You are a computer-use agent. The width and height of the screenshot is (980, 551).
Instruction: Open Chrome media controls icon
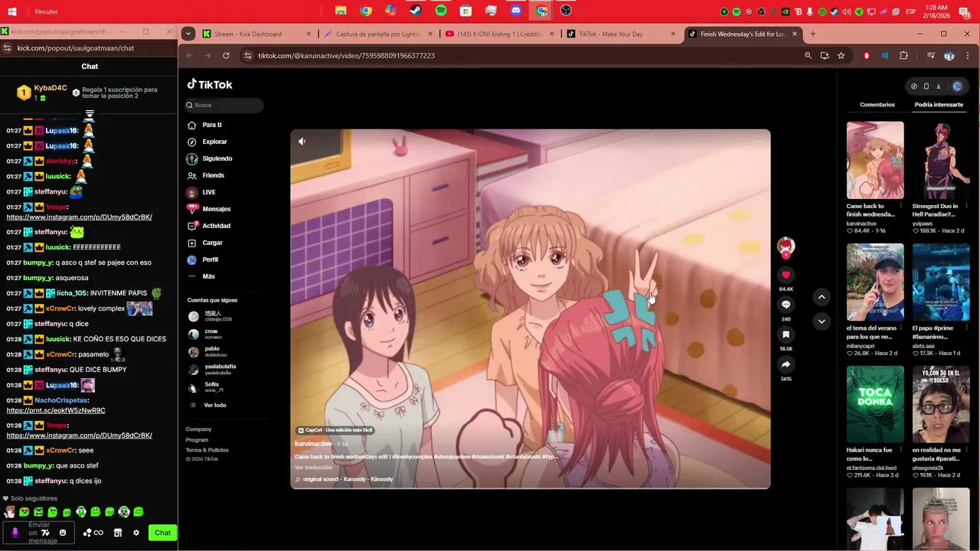point(930,56)
